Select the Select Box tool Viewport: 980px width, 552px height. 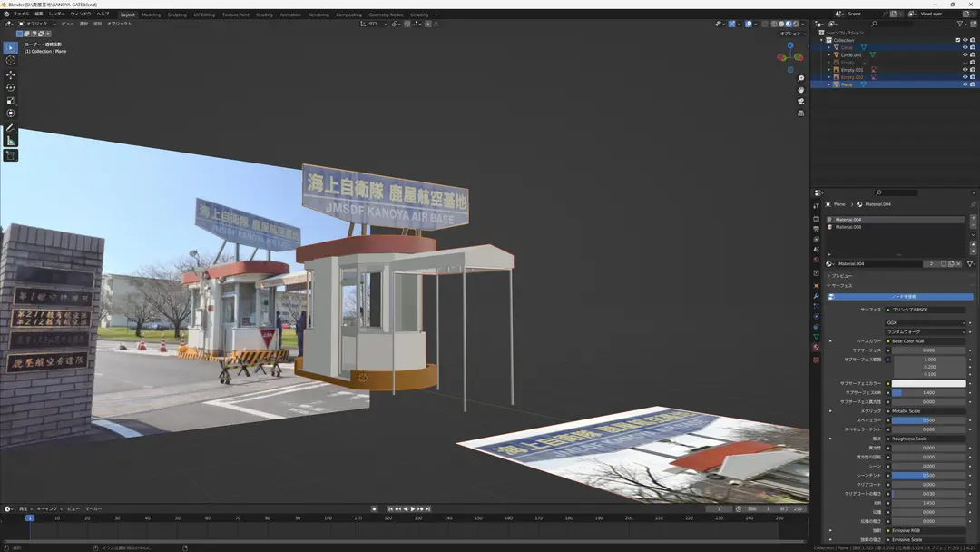(11, 47)
